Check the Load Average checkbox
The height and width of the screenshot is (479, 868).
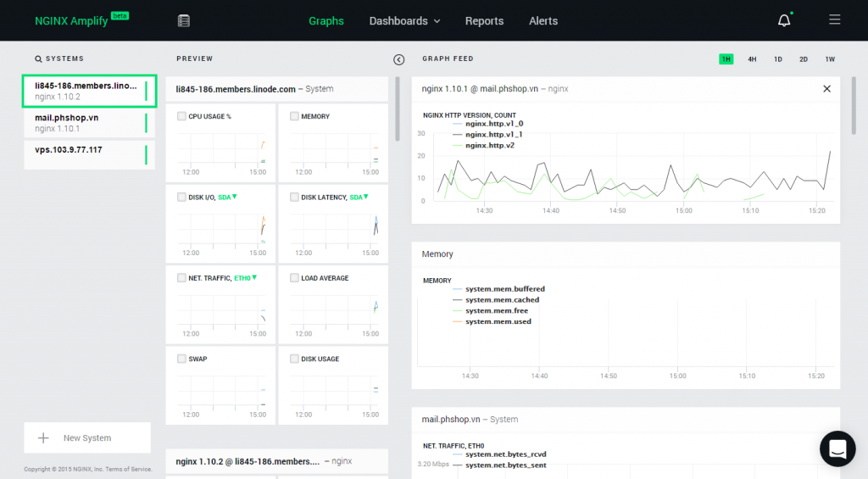294,278
